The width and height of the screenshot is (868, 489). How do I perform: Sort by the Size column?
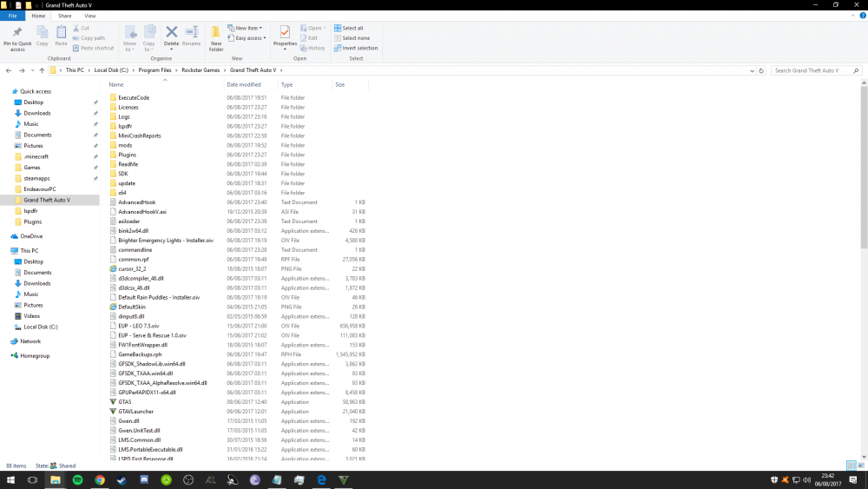click(x=340, y=85)
